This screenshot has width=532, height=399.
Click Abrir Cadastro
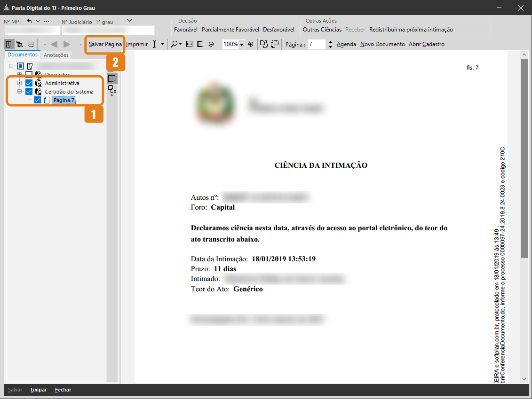click(427, 44)
